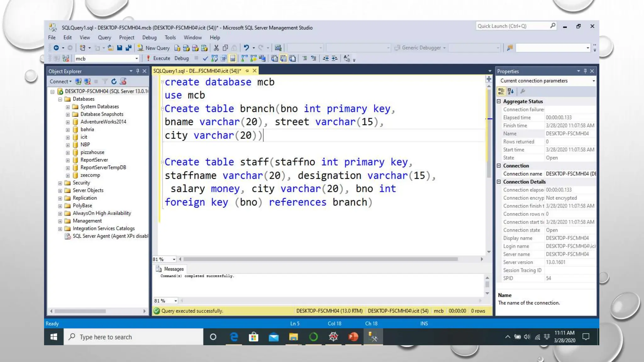Click the Activity Monitor icon
This screenshot has height=362, width=644.
click(278, 48)
